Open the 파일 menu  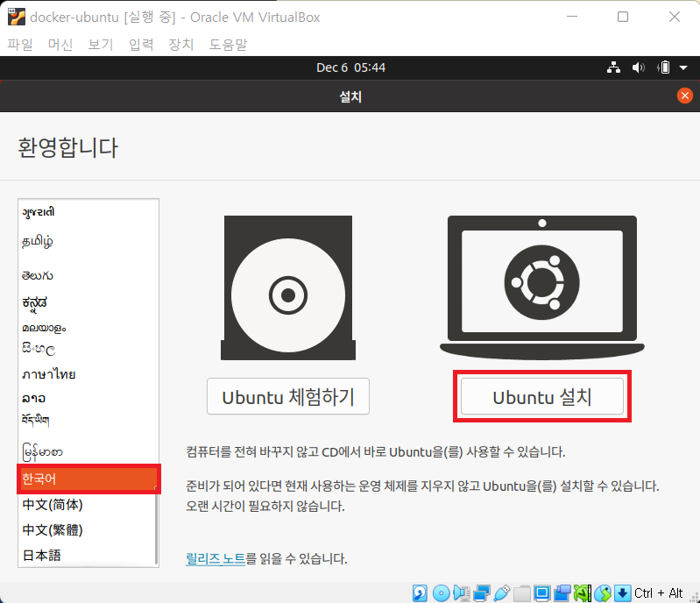(x=20, y=44)
